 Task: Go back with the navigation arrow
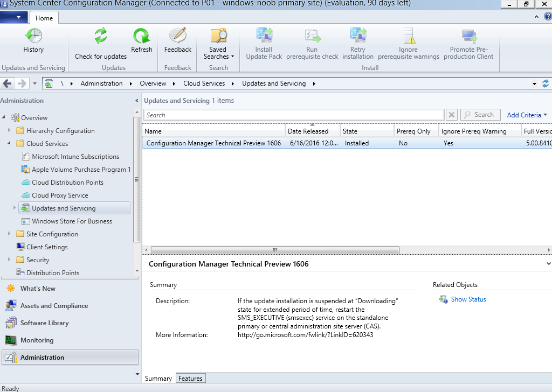point(7,83)
